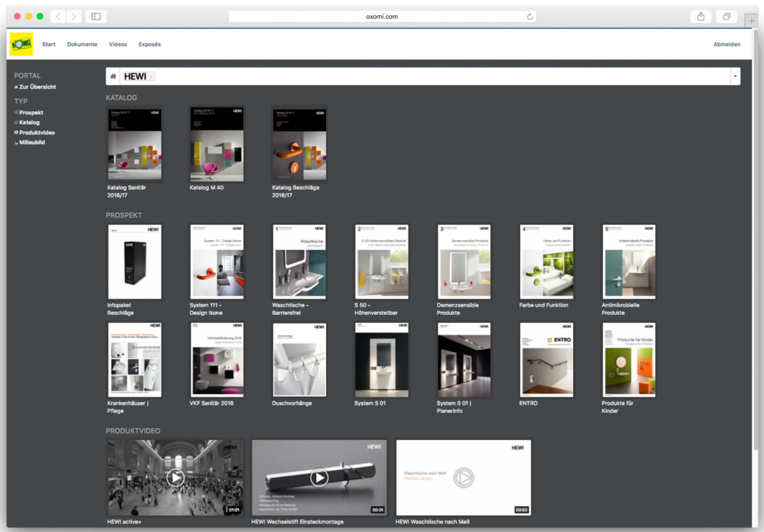The width and height of the screenshot is (764, 532).
Task: Play the HEWI active+ video
Action: [175, 477]
